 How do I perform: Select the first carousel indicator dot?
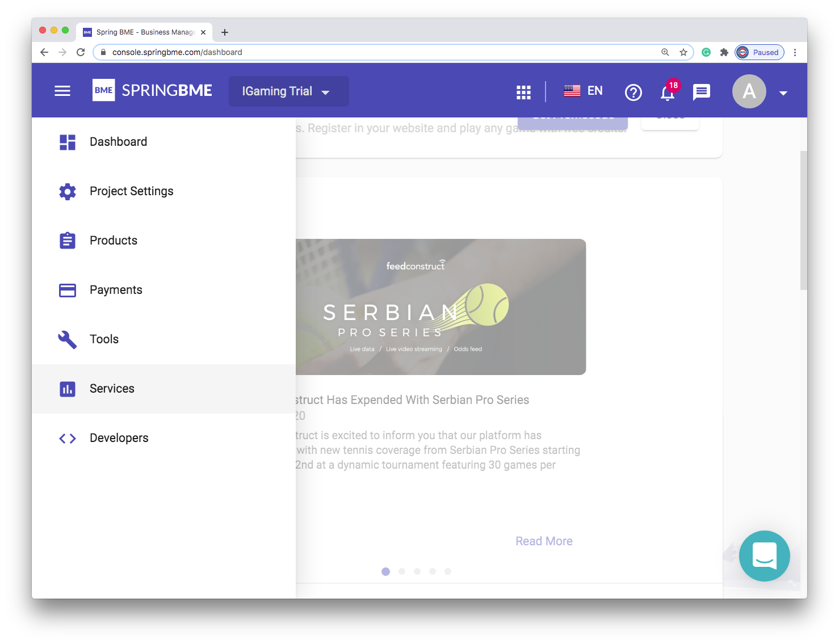pos(386,571)
